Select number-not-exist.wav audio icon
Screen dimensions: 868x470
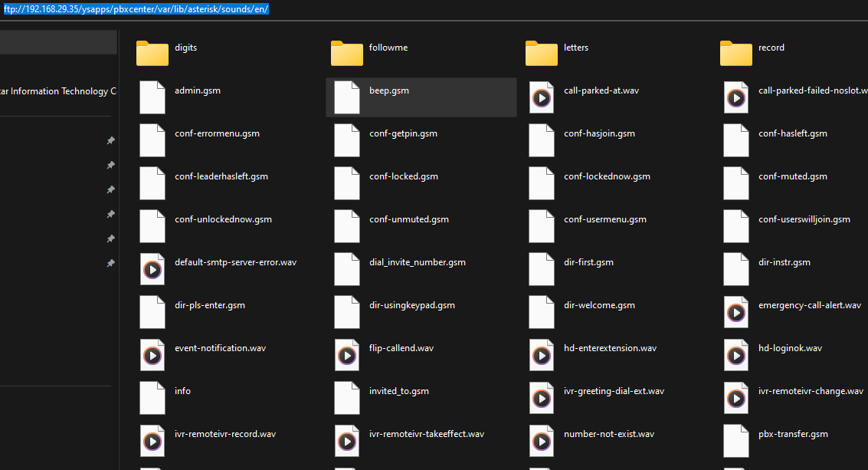542,441
